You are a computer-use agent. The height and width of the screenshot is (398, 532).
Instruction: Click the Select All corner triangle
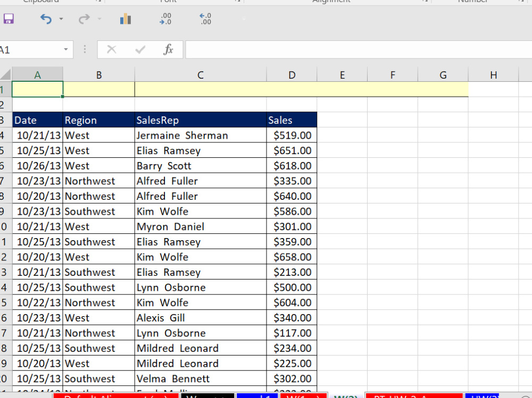[6, 74]
